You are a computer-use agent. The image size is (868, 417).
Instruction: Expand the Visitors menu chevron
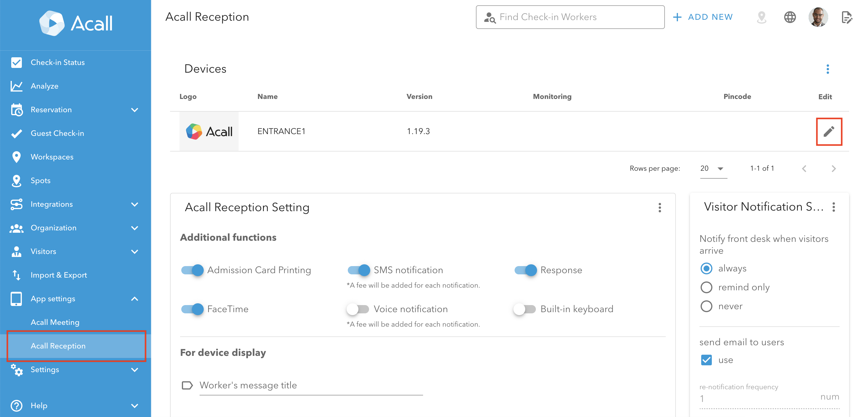[x=134, y=252]
